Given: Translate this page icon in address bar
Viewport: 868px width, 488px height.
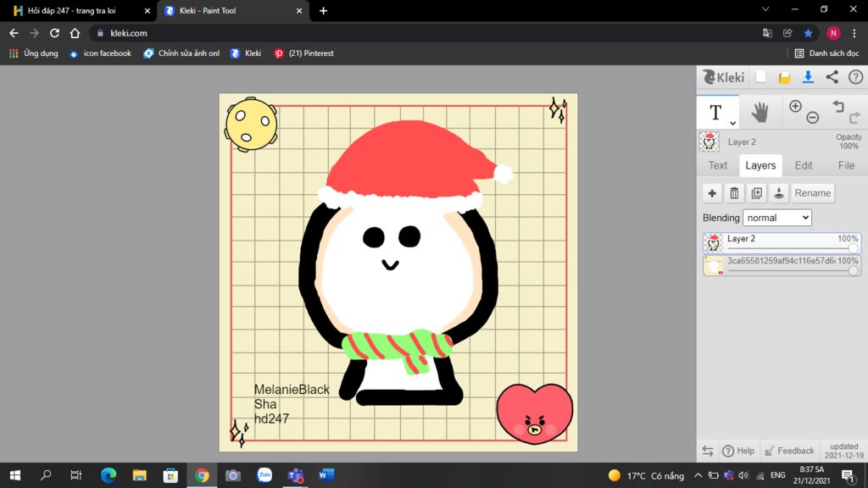Looking at the screenshot, I should tap(767, 33).
